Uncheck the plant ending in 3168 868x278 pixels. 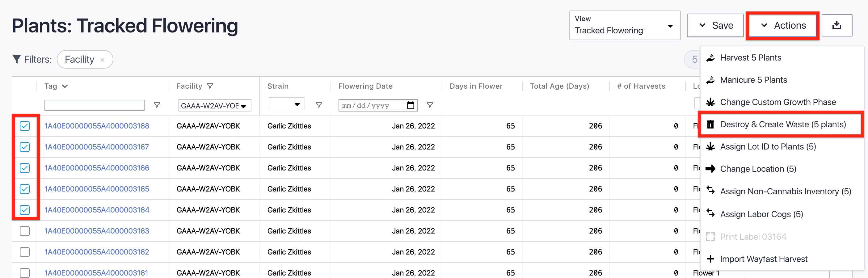pyautogui.click(x=25, y=126)
